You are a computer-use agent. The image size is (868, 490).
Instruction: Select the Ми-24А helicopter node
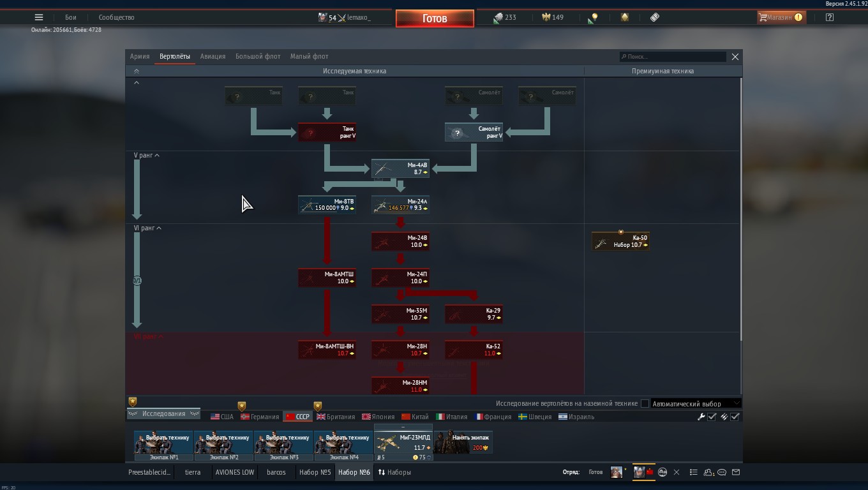400,205
